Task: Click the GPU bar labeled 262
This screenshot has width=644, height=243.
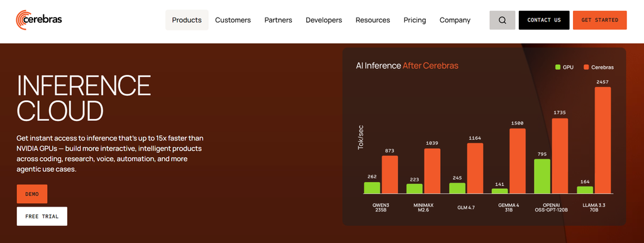Action: [x=372, y=188]
